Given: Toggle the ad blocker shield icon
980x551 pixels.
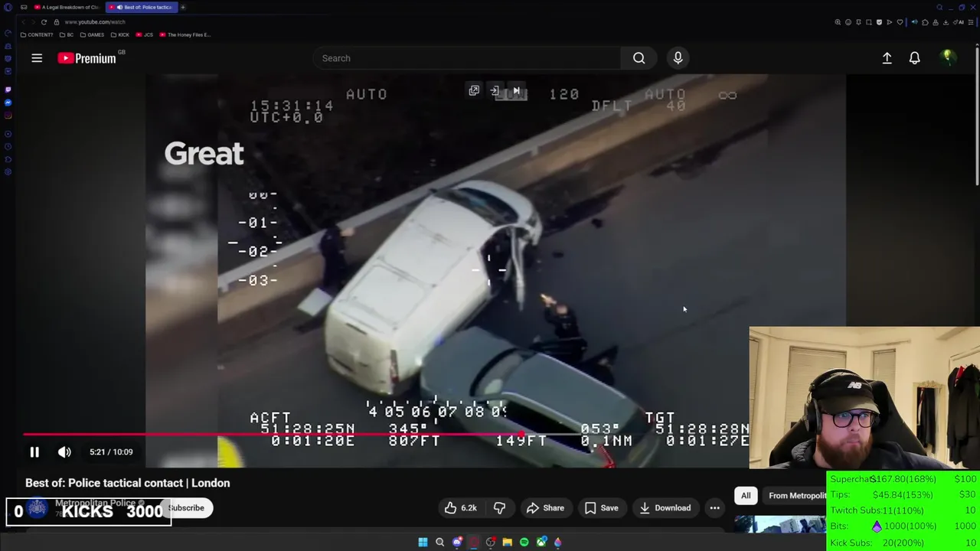Looking at the screenshot, I should [x=879, y=22].
